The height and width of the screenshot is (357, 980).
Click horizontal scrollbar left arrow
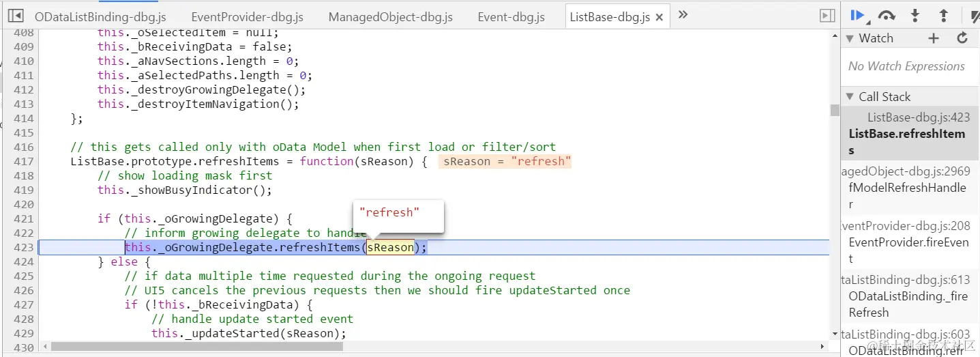45,347
